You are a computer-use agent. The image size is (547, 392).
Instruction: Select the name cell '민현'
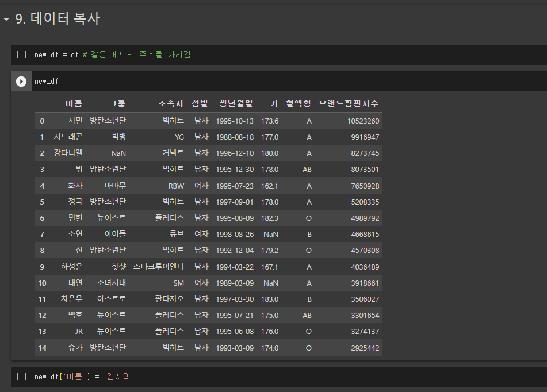tap(75, 218)
